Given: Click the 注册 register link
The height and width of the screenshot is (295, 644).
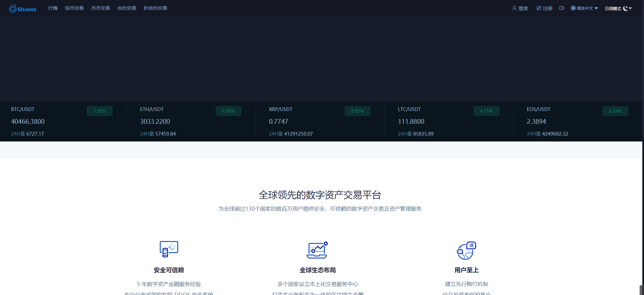Looking at the screenshot, I should pos(547,8).
